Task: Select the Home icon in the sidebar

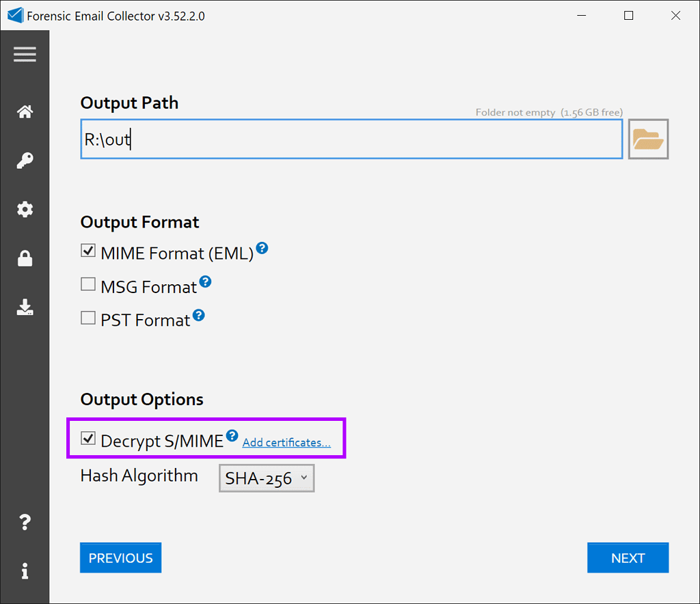Action: (x=25, y=111)
